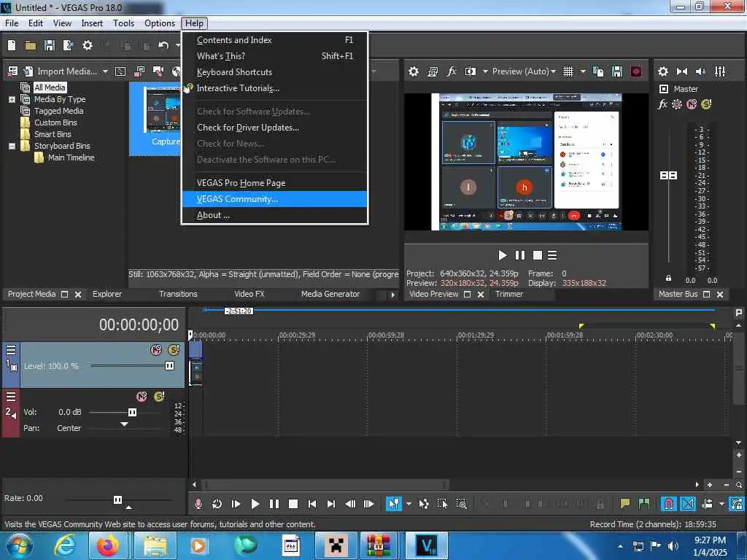This screenshot has width=747, height=560.
Task: Choose Keyboard Shortcuts from Help menu
Action: 274,72
